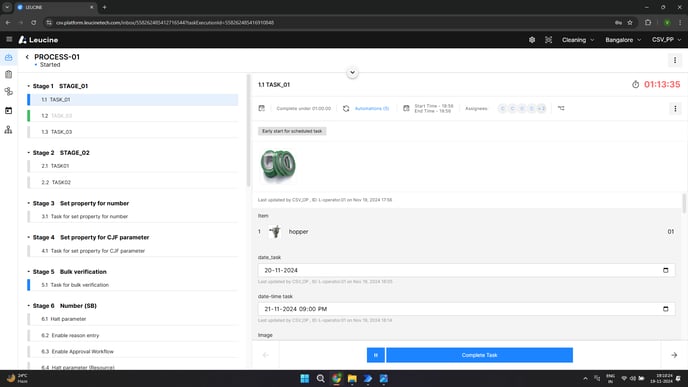This screenshot has height=387, width=688.
Task: Bookmark this page with the star icon
Action: tap(630, 22)
